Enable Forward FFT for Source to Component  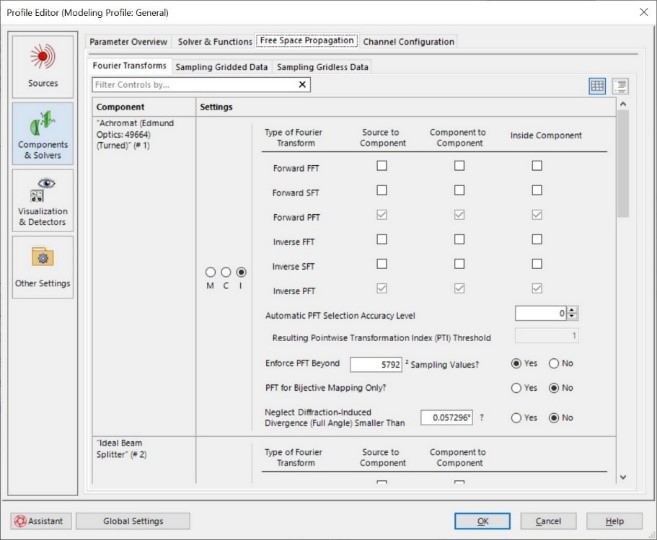click(x=382, y=166)
